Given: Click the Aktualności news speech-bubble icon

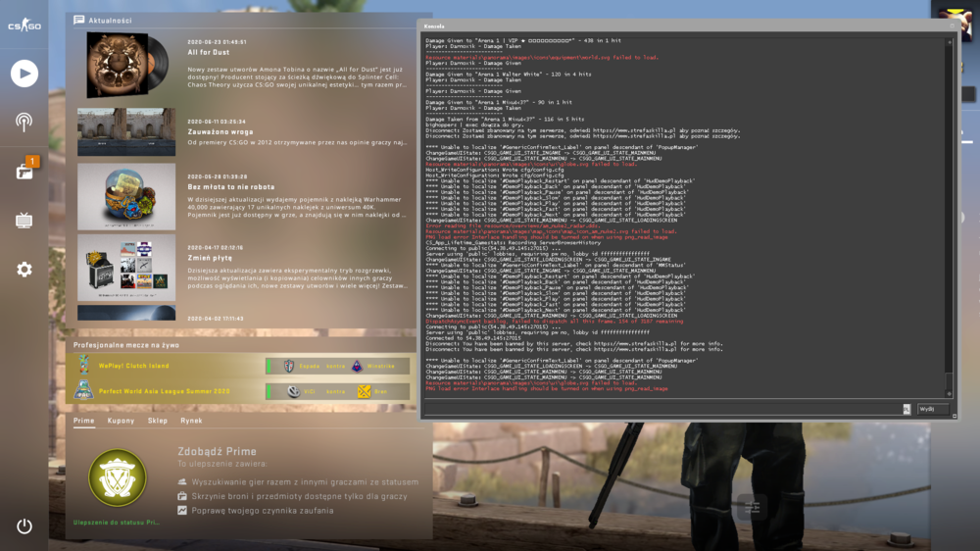Looking at the screenshot, I should (x=78, y=20).
